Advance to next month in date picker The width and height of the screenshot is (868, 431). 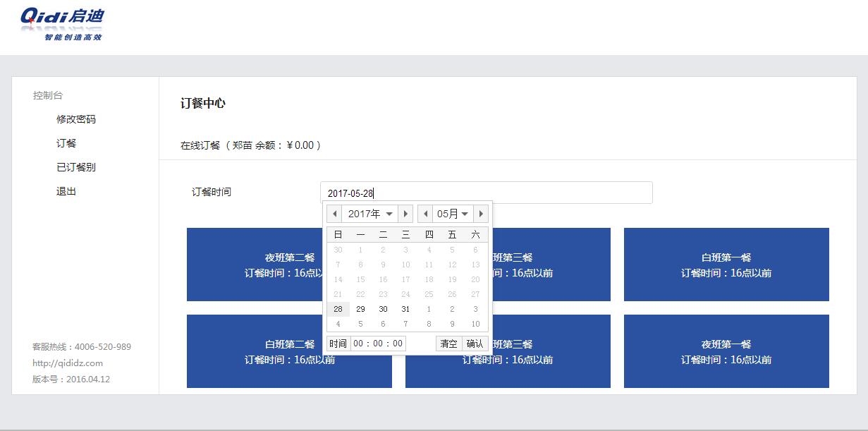tap(481, 214)
